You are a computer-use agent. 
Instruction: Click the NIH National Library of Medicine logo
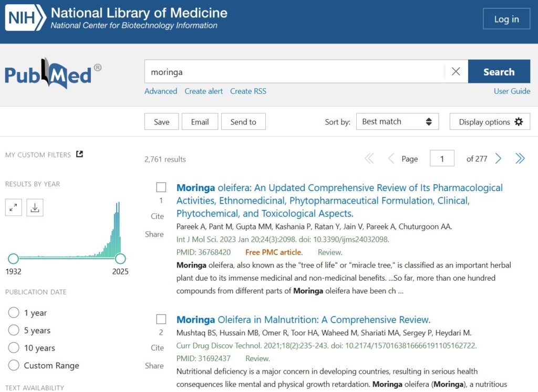click(x=116, y=18)
